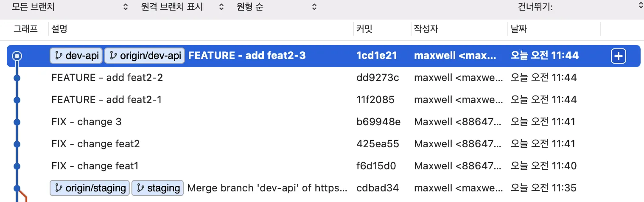Screen dimensions: 644x202
Task: Click the 커밋 column header
Action: click(364, 29)
